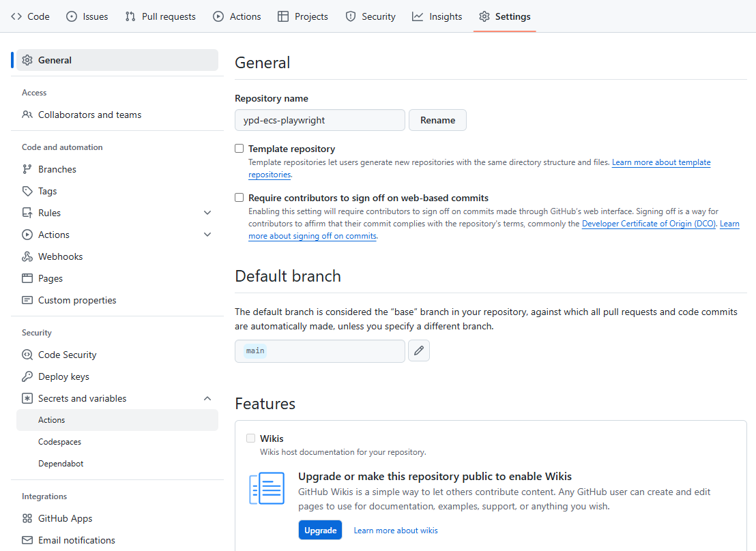
Task: Check Require contributors to sign off checkbox
Action: 239,197
